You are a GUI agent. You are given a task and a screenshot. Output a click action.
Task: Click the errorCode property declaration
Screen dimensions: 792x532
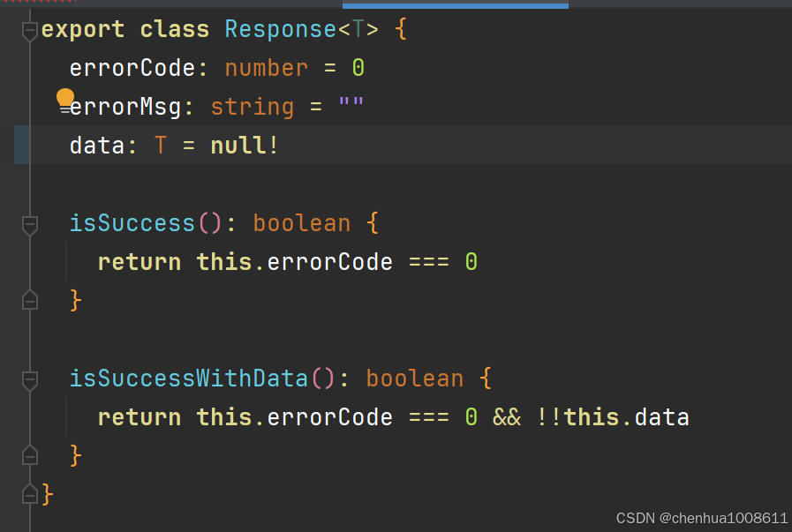tap(217, 68)
